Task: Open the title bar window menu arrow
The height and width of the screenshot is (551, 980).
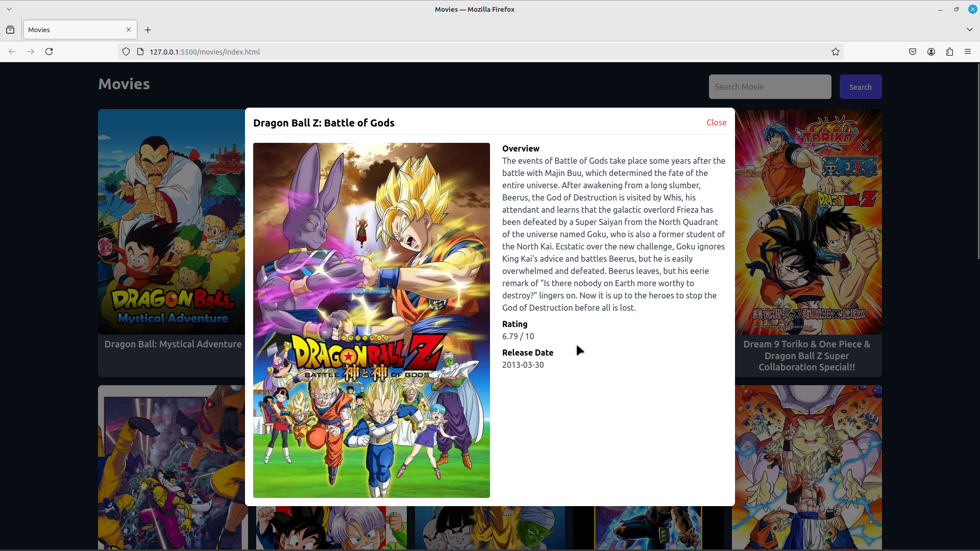Action: coord(9,9)
